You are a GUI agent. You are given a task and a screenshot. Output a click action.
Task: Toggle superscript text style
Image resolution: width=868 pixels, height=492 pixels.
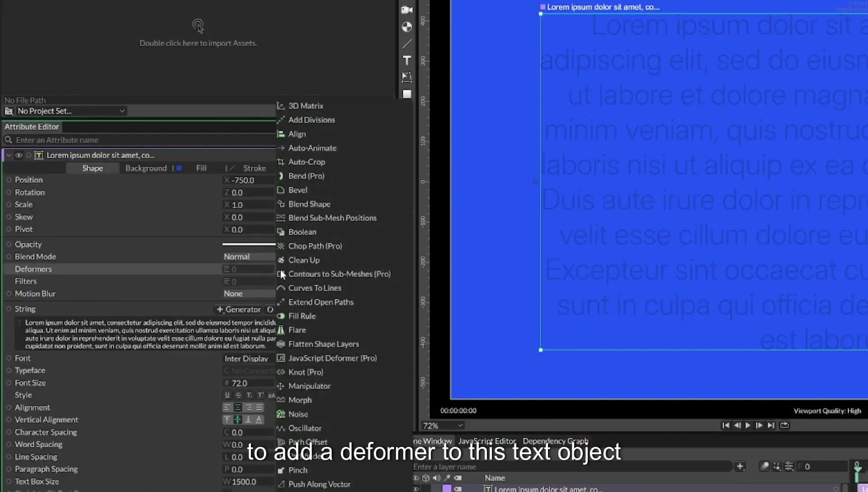pos(260,395)
